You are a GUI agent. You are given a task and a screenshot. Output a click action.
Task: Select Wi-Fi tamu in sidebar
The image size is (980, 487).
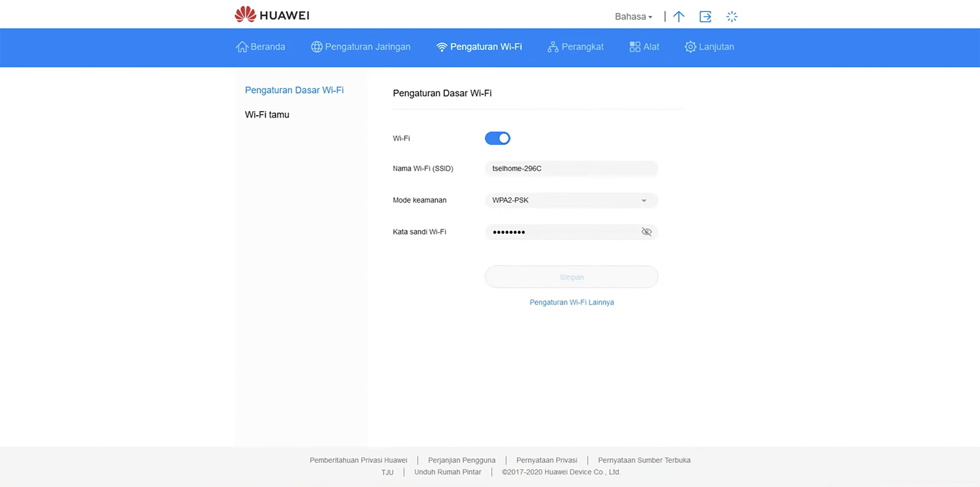click(x=267, y=114)
